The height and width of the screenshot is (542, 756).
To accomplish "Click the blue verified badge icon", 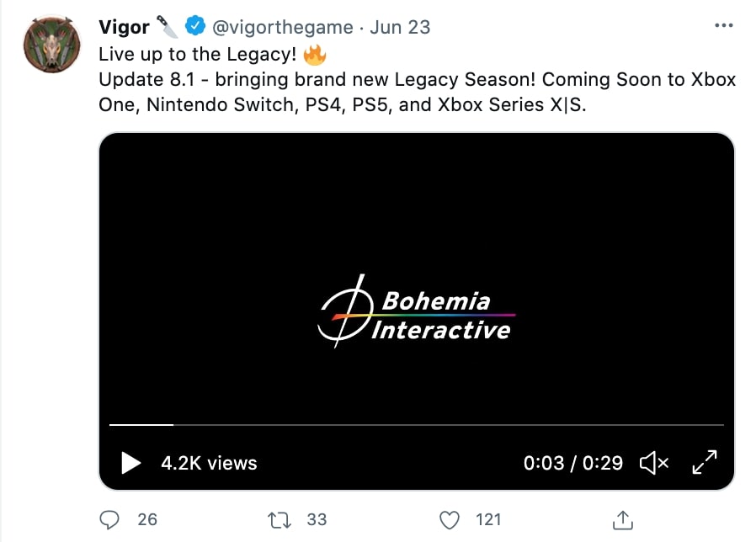I will (195, 25).
